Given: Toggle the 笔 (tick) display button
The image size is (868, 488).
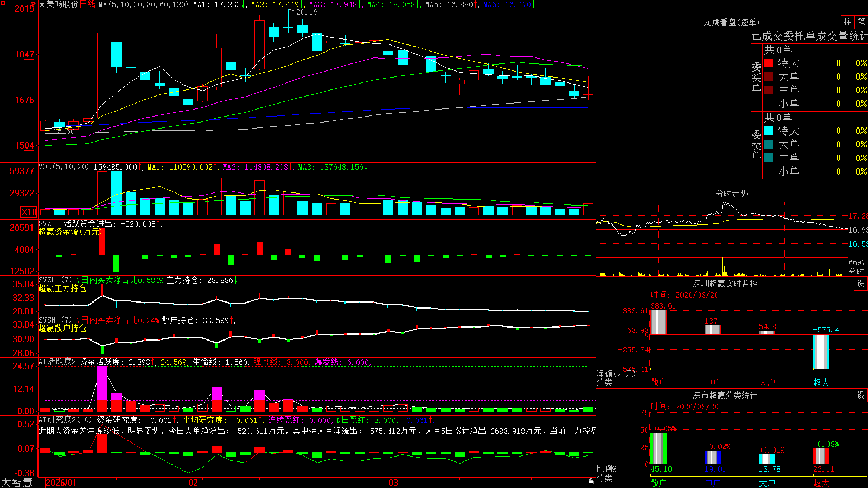Looking at the screenshot, I should point(861,22).
